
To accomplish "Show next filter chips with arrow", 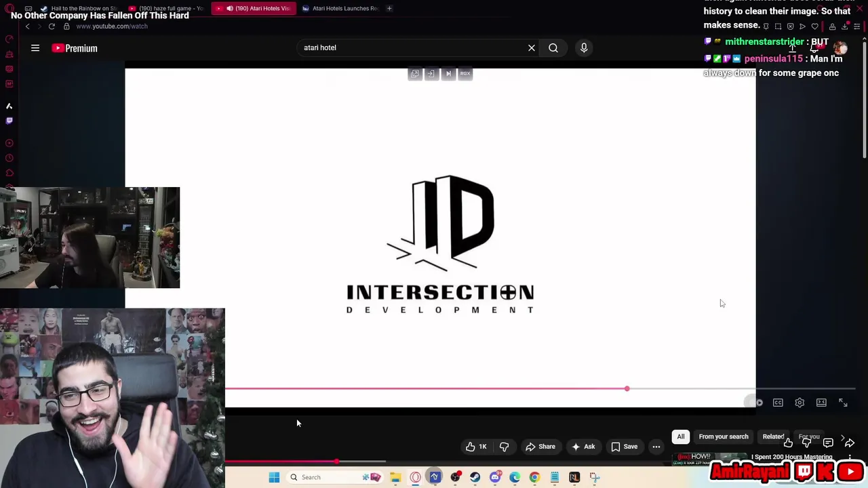I will click(x=844, y=437).
